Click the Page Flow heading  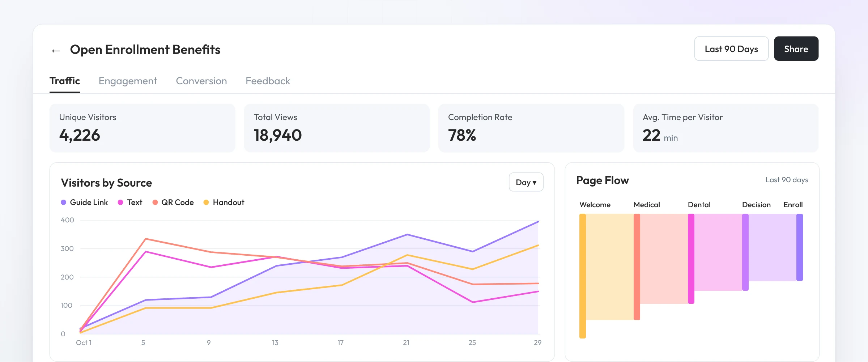pyautogui.click(x=603, y=180)
